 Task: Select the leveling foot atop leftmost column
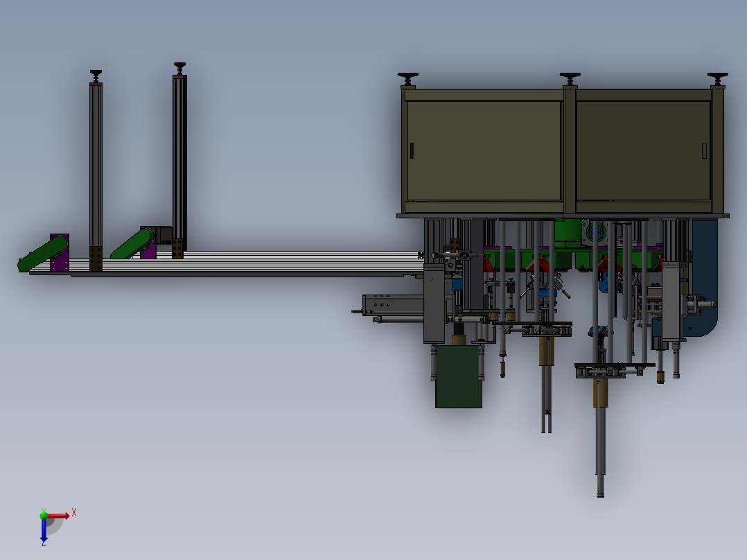(96, 76)
